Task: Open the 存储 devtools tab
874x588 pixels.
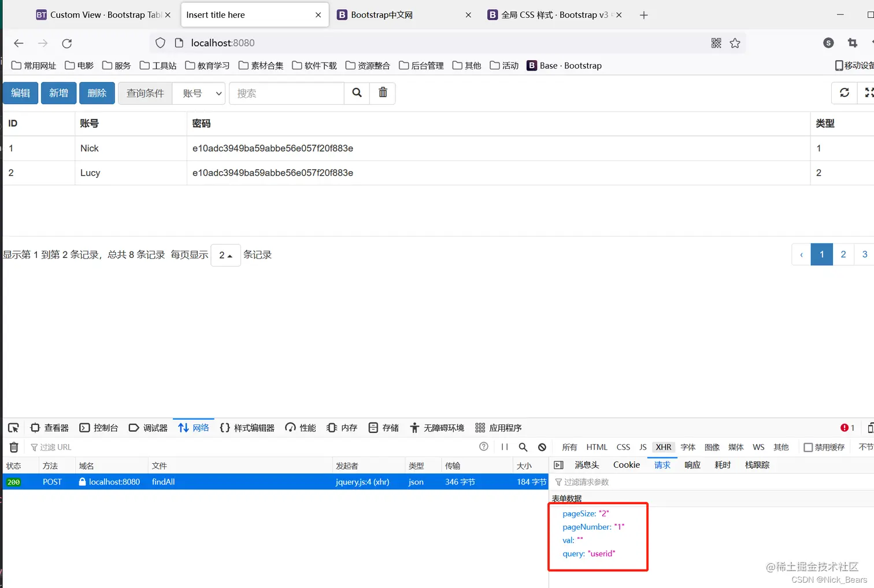Action: (384, 428)
